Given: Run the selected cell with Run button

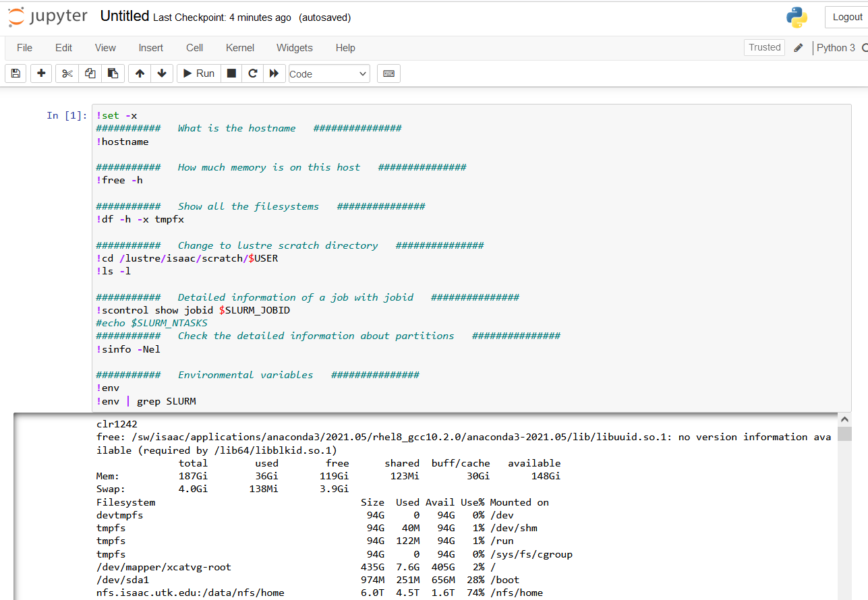Looking at the screenshot, I should (198, 73).
